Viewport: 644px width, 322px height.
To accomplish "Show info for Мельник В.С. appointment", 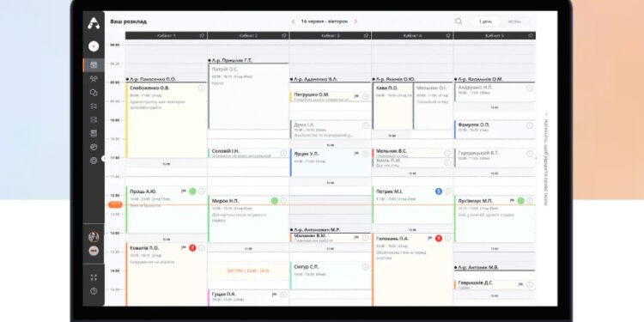I will [447, 153].
